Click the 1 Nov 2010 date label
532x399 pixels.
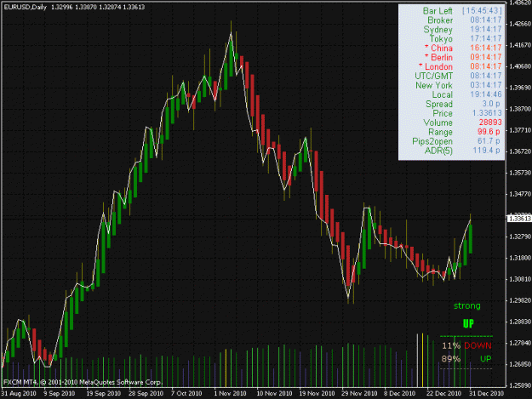coord(230,394)
